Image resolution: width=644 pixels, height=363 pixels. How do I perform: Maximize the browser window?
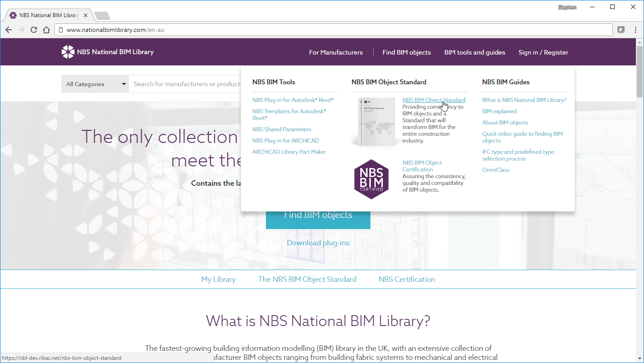[x=612, y=7]
